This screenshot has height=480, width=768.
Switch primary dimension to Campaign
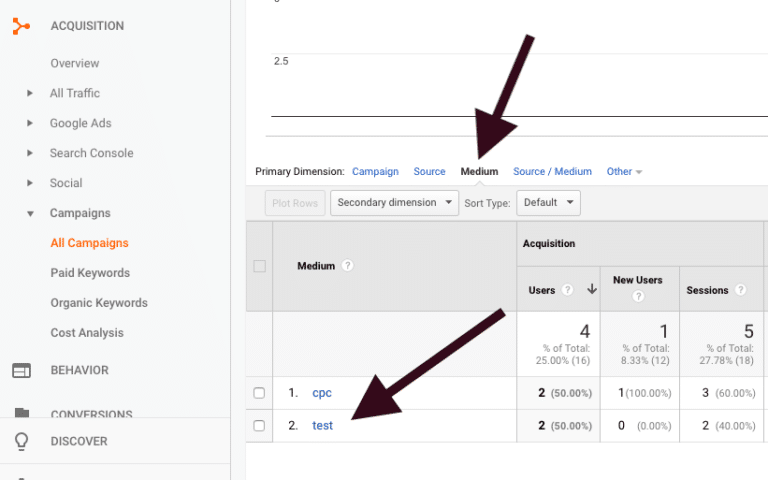(375, 171)
